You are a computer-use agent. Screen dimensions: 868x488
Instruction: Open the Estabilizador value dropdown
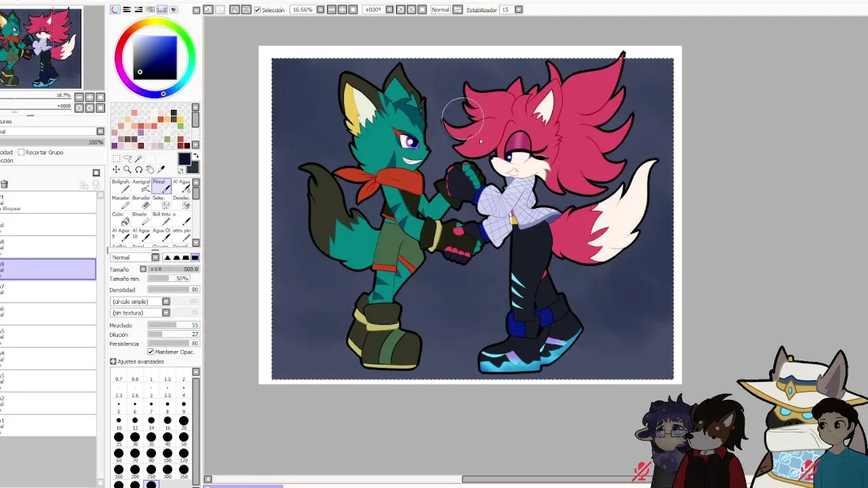click(518, 9)
